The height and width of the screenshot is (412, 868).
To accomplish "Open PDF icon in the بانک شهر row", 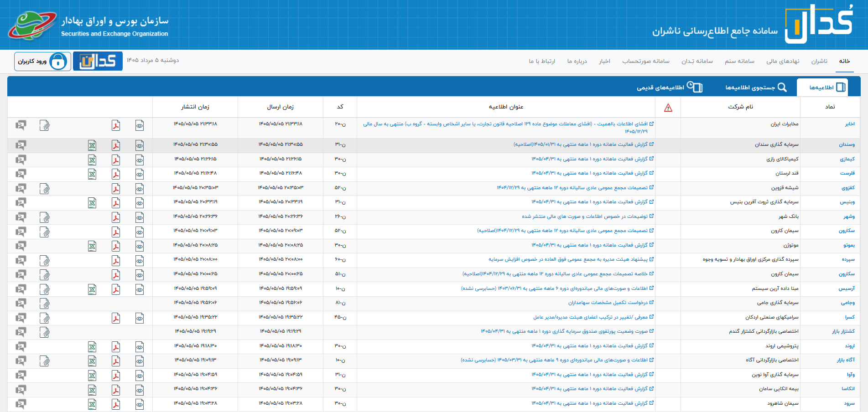I will (x=116, y=217).
